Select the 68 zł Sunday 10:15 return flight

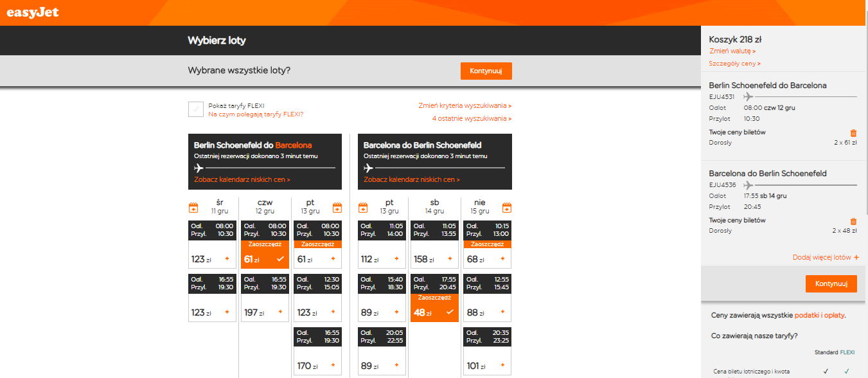point(488,245)
